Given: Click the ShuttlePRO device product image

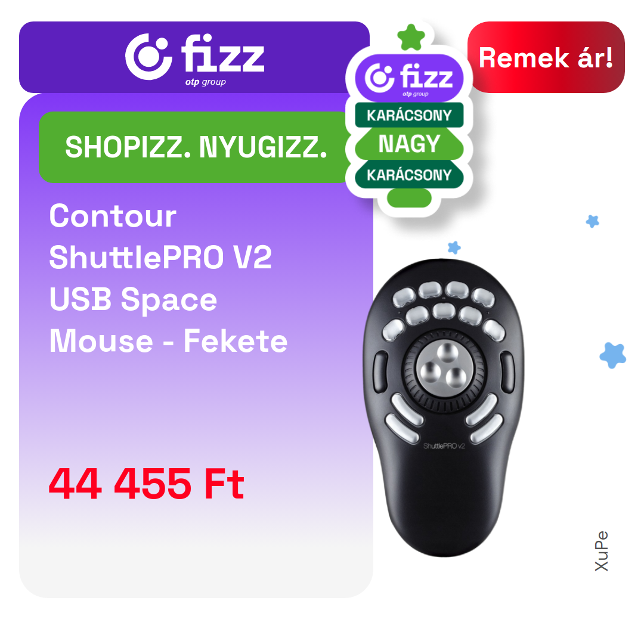Looking at the screenshot, I should [x=444, y=407].
